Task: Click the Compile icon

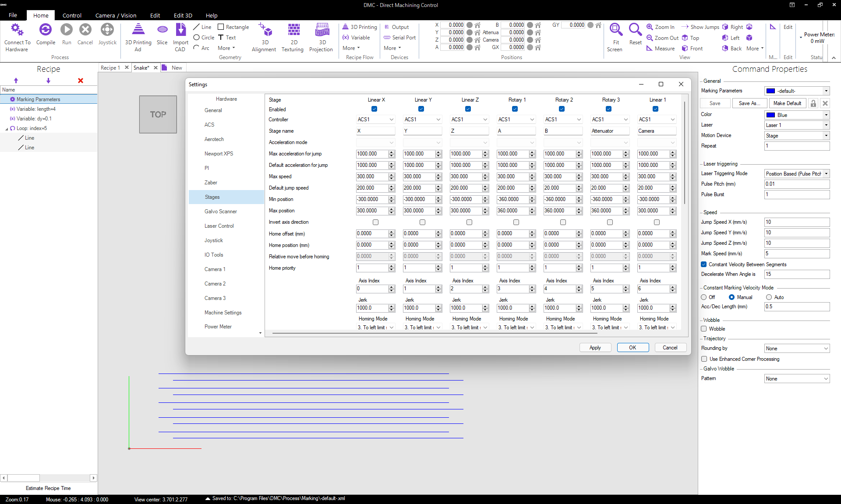Action: (46, 30)
